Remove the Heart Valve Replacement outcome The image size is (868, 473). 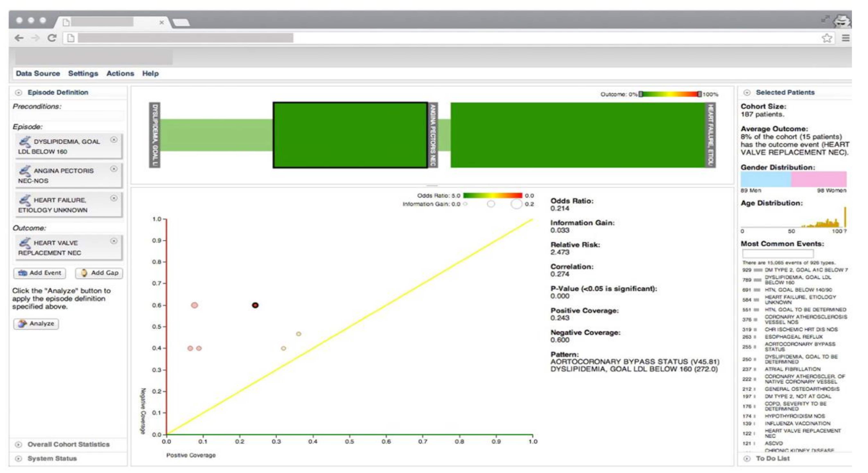[x=114, y=241]
